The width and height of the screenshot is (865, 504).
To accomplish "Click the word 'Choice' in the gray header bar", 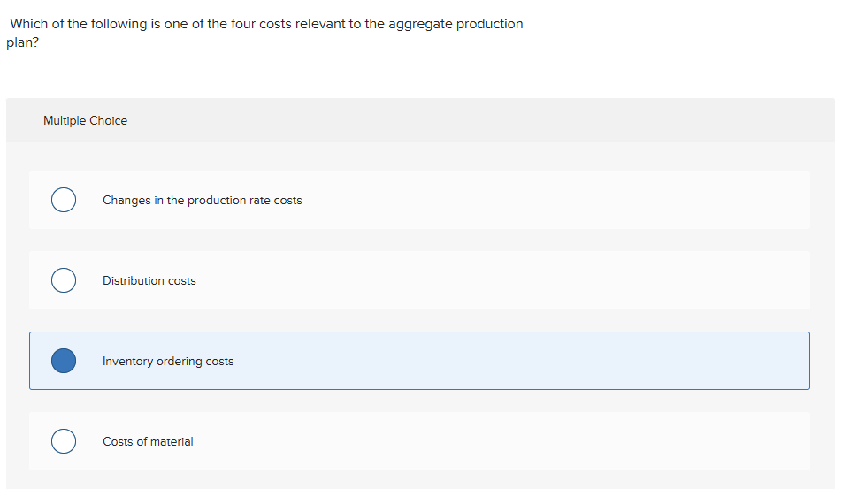I will [108, 121].
